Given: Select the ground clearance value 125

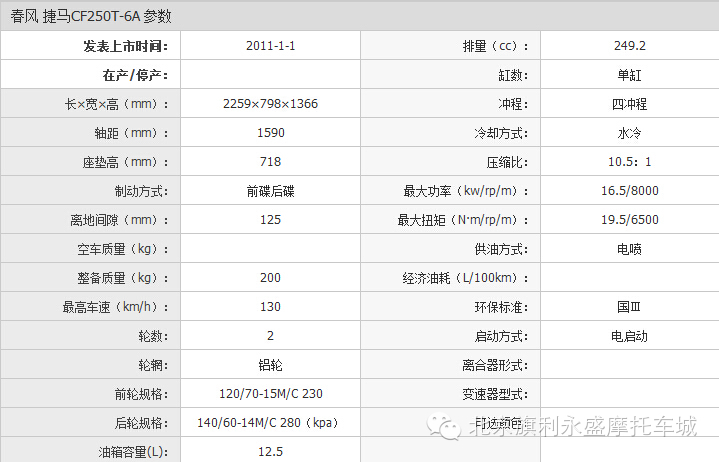Looking at the screenshot, I should pos(271,220).
